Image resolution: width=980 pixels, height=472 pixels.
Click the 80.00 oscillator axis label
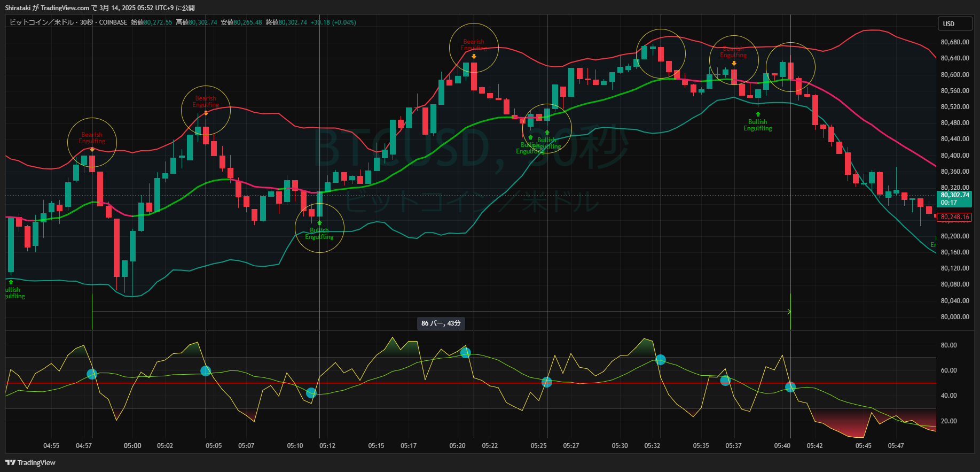coord(948,345)
